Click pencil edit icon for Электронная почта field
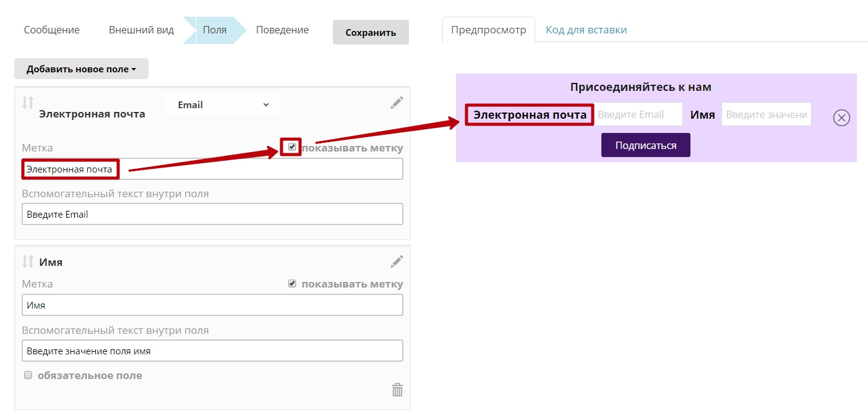 click(397, 103)
